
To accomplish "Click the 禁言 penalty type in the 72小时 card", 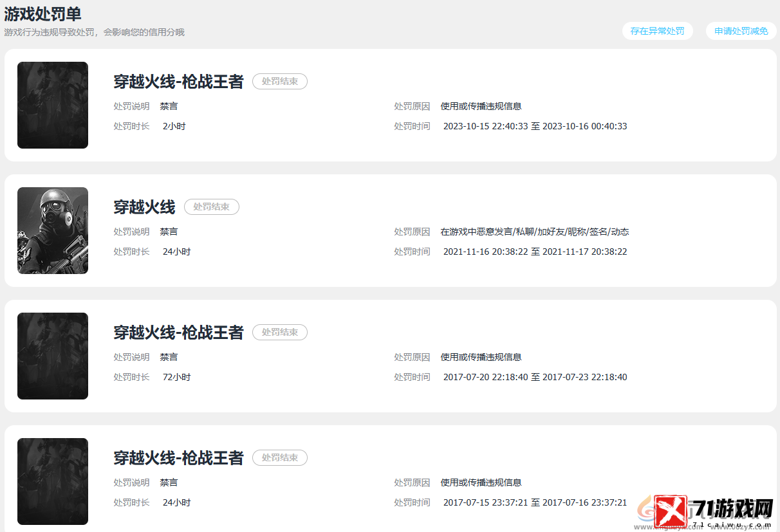I will click(x=169, y=358).
